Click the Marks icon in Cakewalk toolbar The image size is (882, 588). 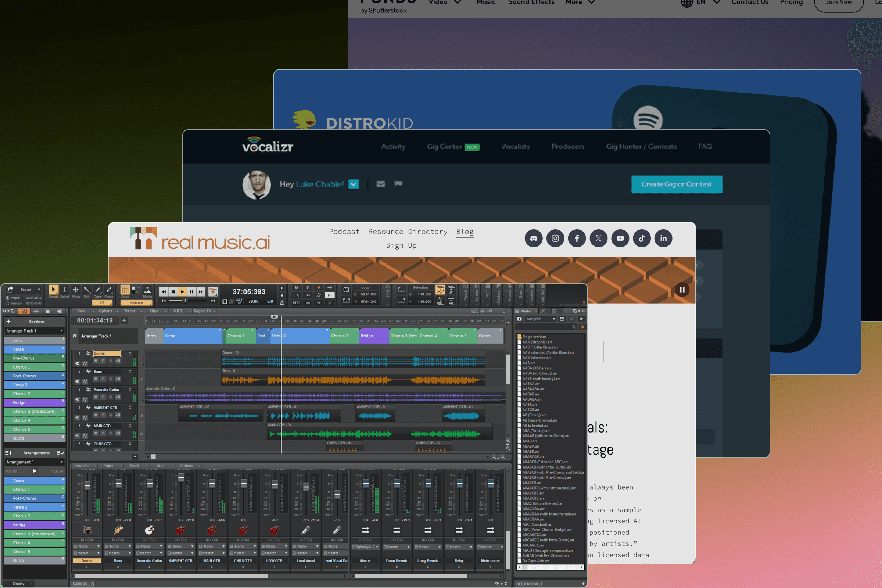(x=147, y=290)
